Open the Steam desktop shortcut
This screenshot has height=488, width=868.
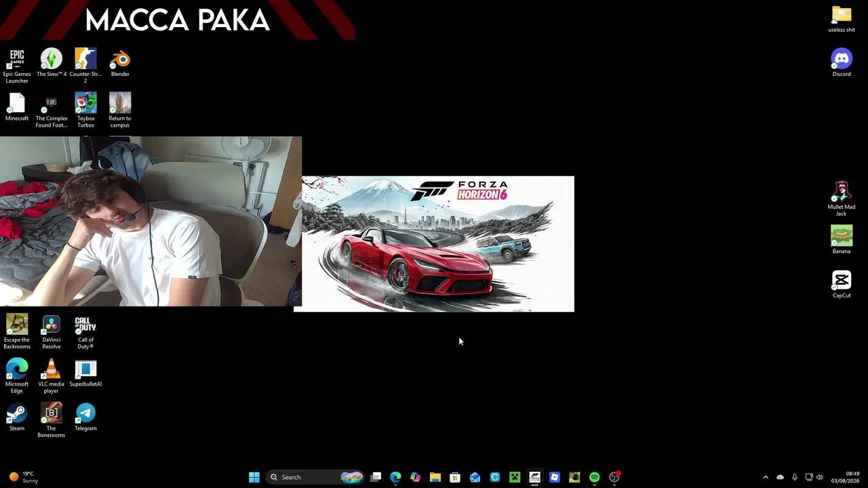[x=17, y=418]
